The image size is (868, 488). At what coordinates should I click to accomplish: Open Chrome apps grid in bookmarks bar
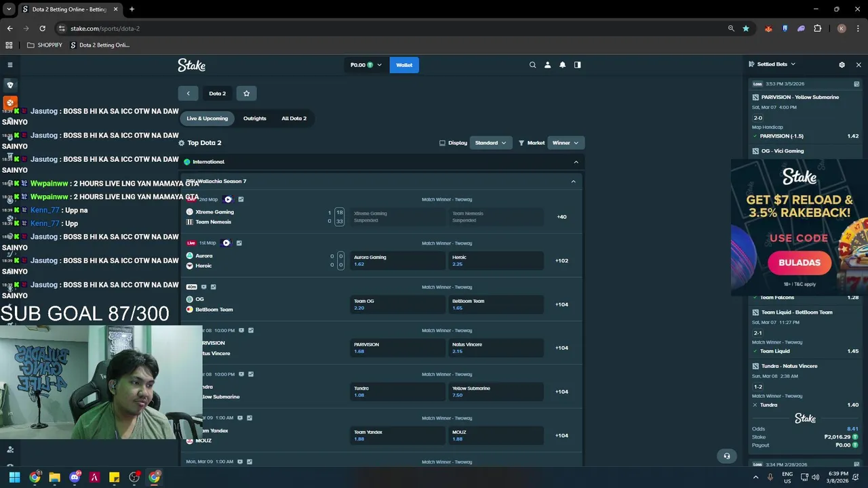9,45
